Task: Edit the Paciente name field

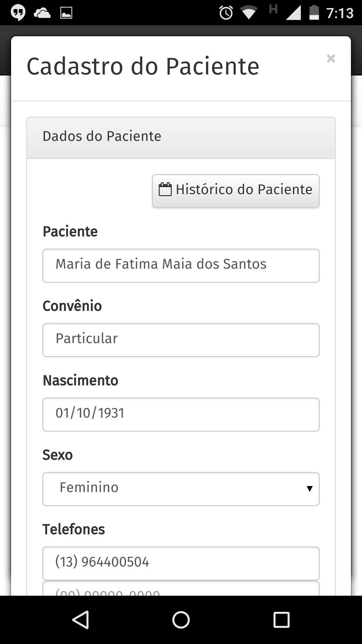Action: pos(181,265)
